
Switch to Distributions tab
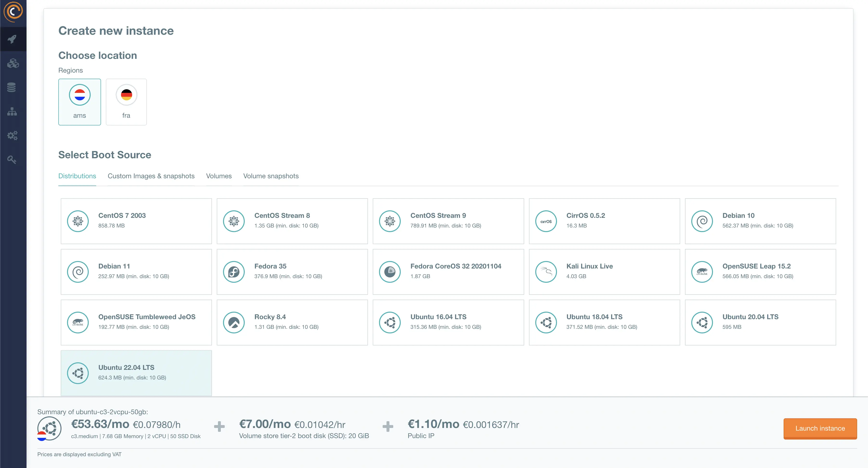coord(77,176)
